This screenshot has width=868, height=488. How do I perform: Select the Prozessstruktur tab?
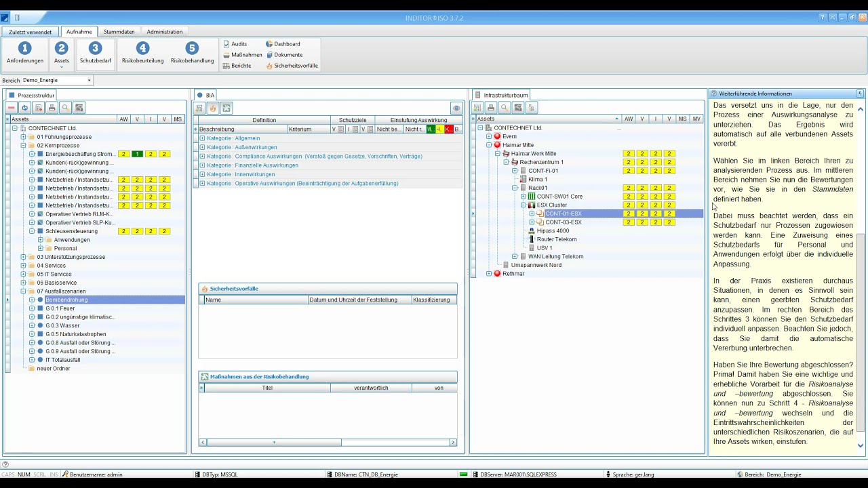coord(31,96)
